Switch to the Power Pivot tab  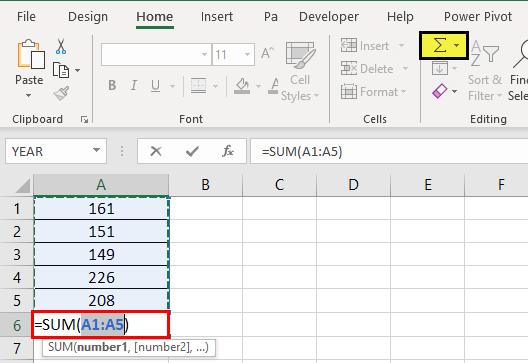478,16
